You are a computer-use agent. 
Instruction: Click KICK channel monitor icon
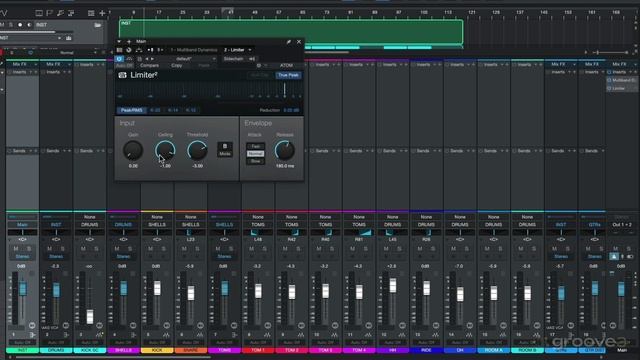[166, 325]
